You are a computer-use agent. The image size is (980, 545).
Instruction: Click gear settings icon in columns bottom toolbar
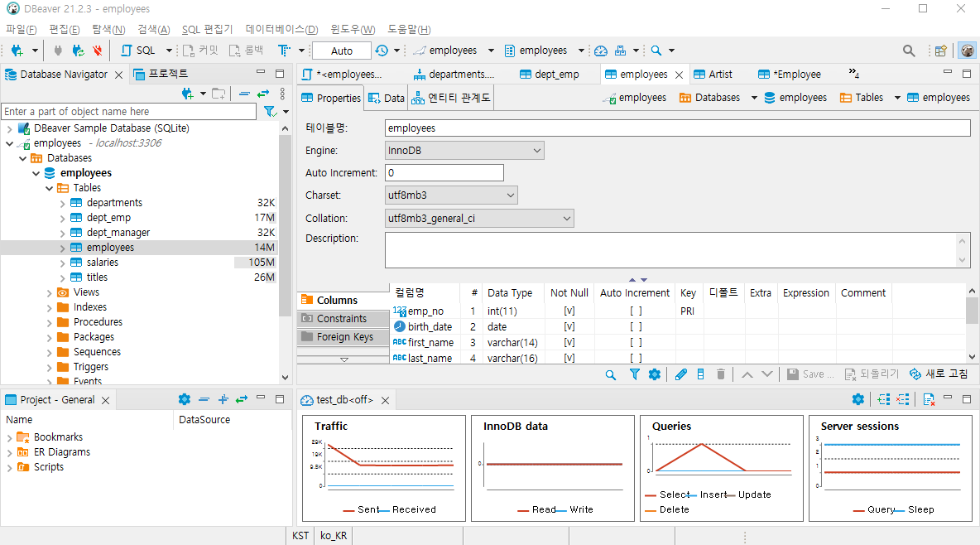[x=655, y=374]
